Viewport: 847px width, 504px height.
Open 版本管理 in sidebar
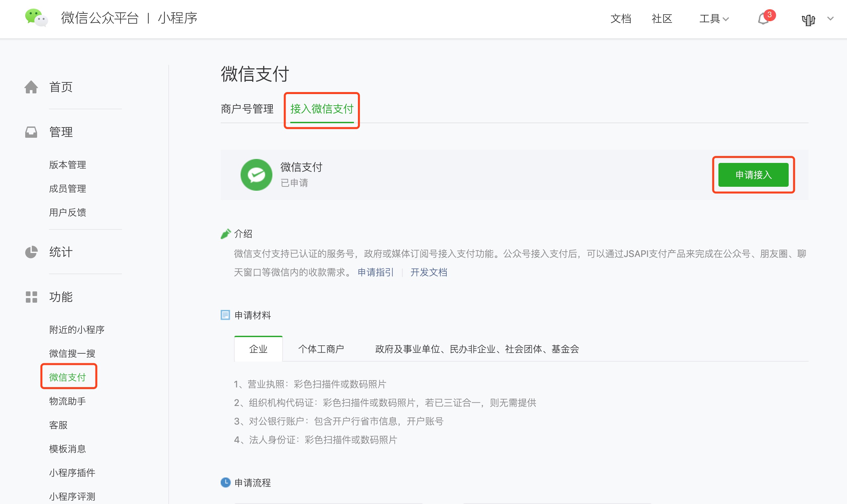click(68, 165)
